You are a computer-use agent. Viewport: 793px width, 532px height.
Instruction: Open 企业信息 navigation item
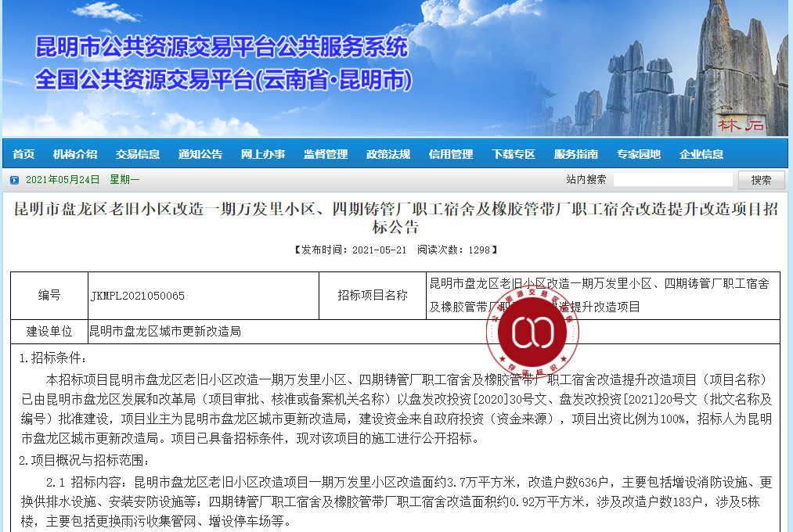point(701,154)
